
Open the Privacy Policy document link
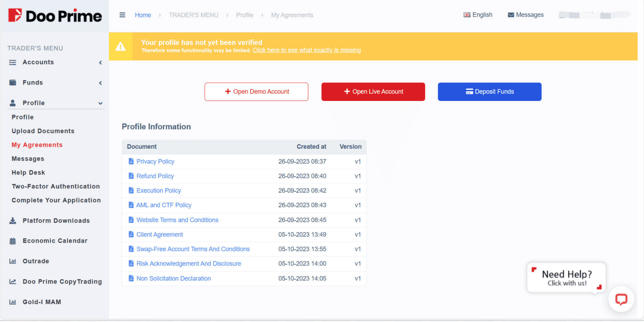tap(155, 161)
